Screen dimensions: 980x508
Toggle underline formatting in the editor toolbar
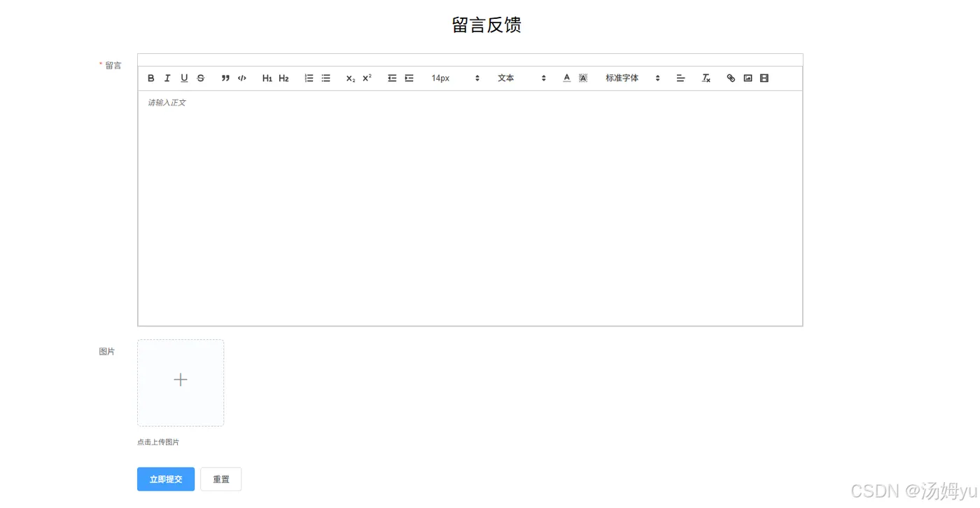(x=184, y=78)
